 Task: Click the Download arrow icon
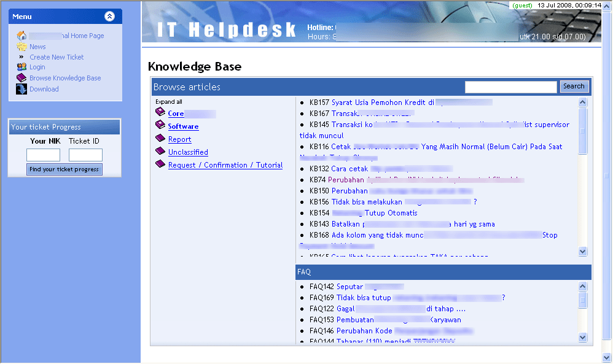point(22,89)
